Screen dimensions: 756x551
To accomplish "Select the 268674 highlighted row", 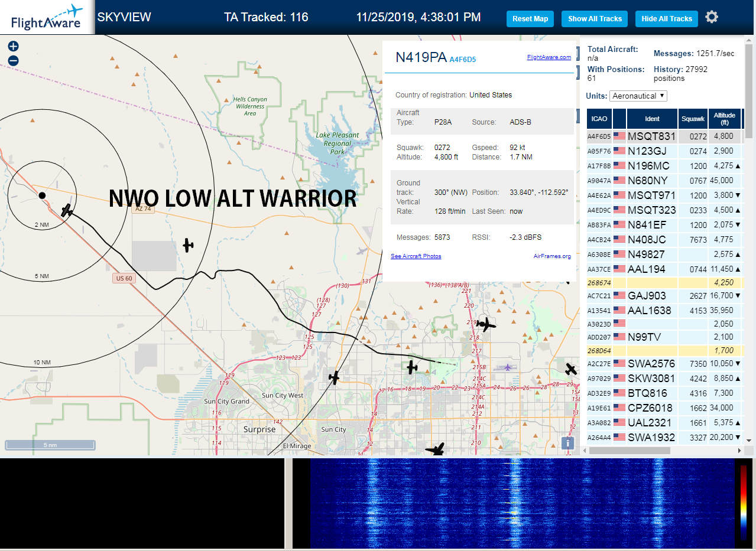I will click(664, 283).
